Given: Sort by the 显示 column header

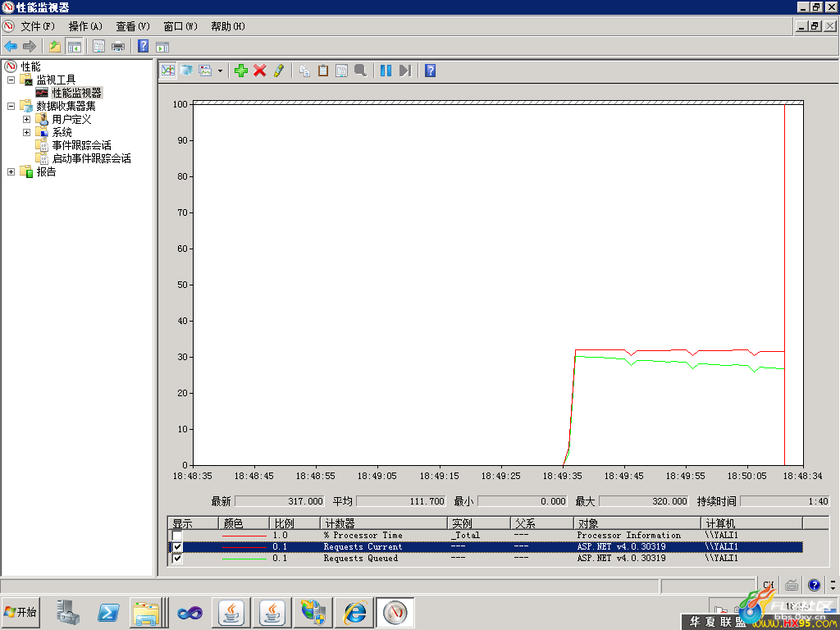Looking at the screenshot, I should click(193, 523).
